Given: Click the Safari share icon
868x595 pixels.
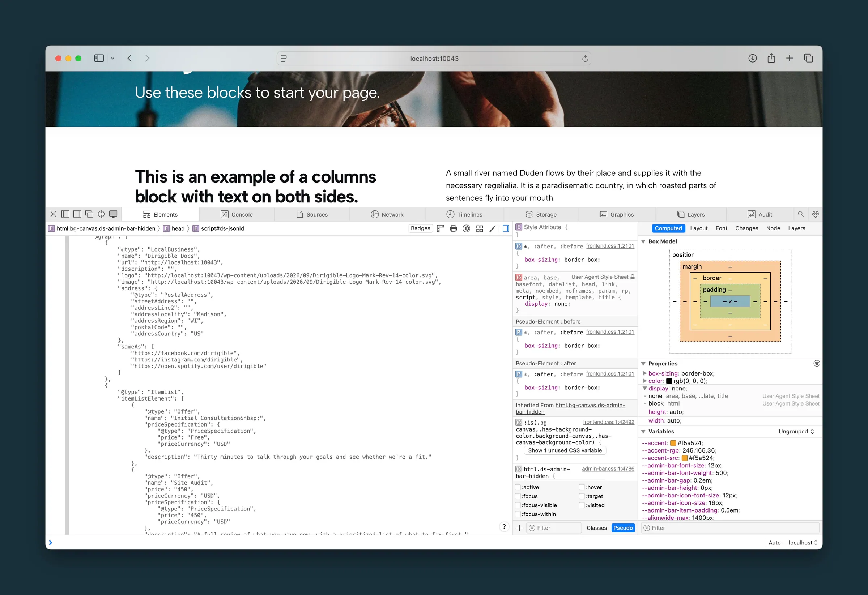Looking at the screenshot, I should [771, 58].
